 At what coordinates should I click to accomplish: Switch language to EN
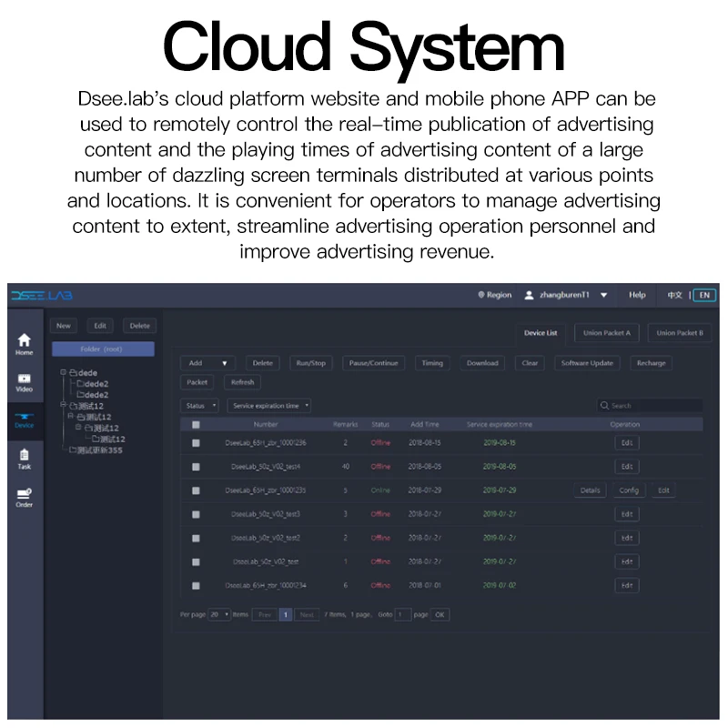coord(704,295)
